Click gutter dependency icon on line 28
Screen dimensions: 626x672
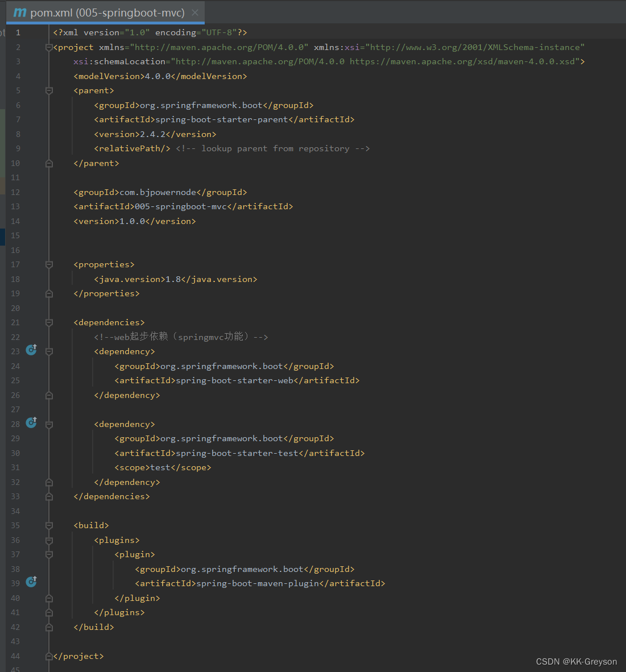click(31, 422)
